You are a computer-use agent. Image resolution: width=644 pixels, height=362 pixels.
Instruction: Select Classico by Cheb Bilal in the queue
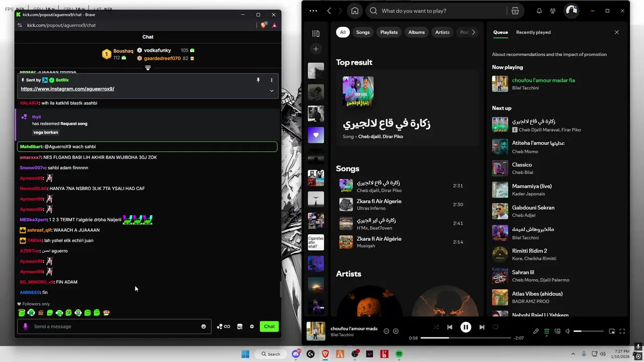coord(556,168)
